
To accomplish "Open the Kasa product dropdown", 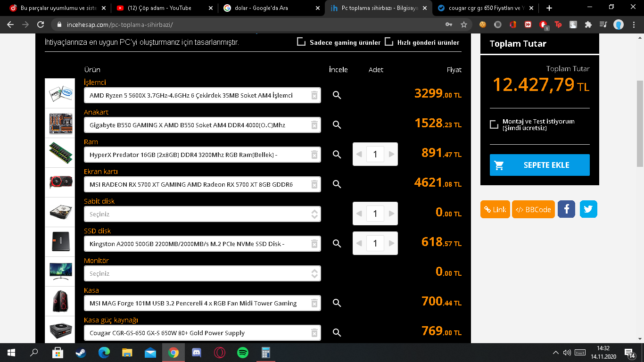I will [x=202, y=303].
